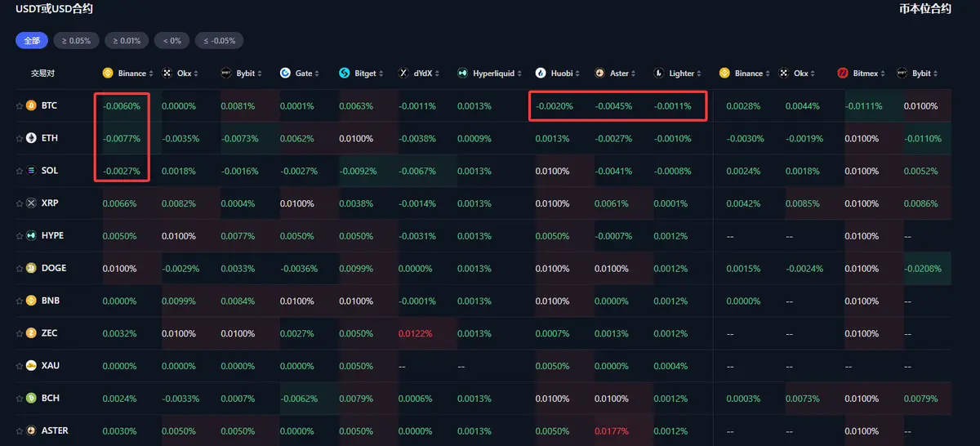This screenshot has width=980, height=446.
Task: Click the Lighter exchange logo
Action: coord(659,74)
